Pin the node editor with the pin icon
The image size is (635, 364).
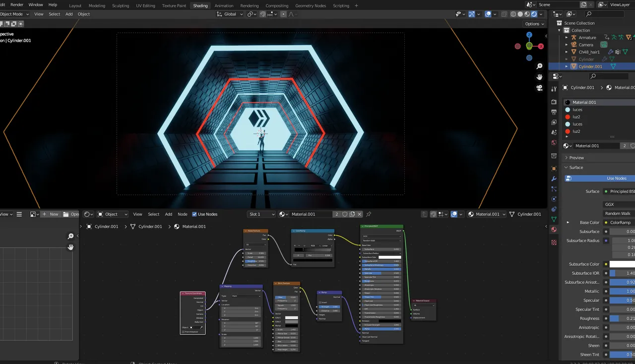369,214
